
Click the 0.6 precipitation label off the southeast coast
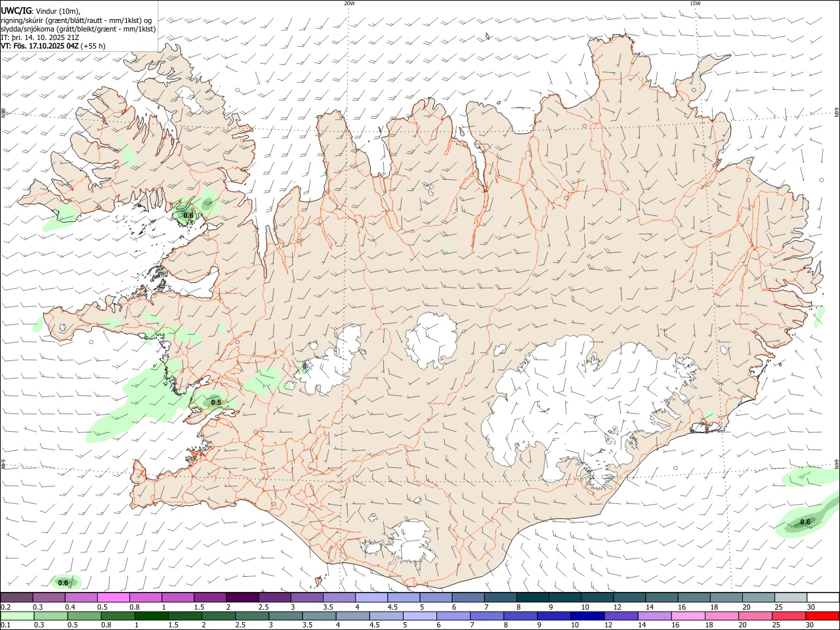[805, 522]
